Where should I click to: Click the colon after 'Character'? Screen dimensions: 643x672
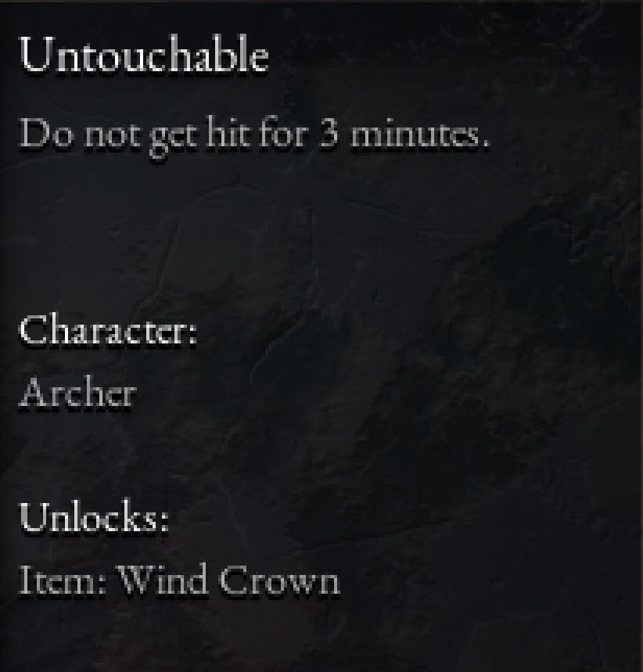click(193, 334)
